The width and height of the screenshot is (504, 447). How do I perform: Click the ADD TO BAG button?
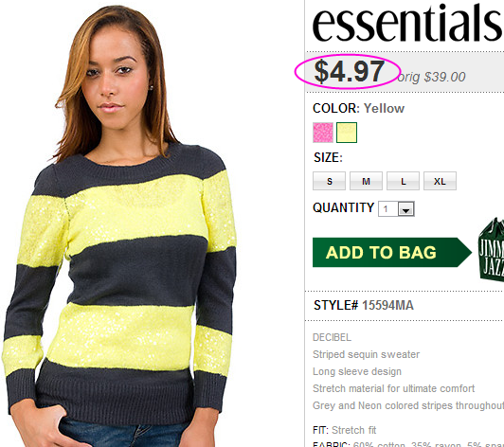pos(392,252)
